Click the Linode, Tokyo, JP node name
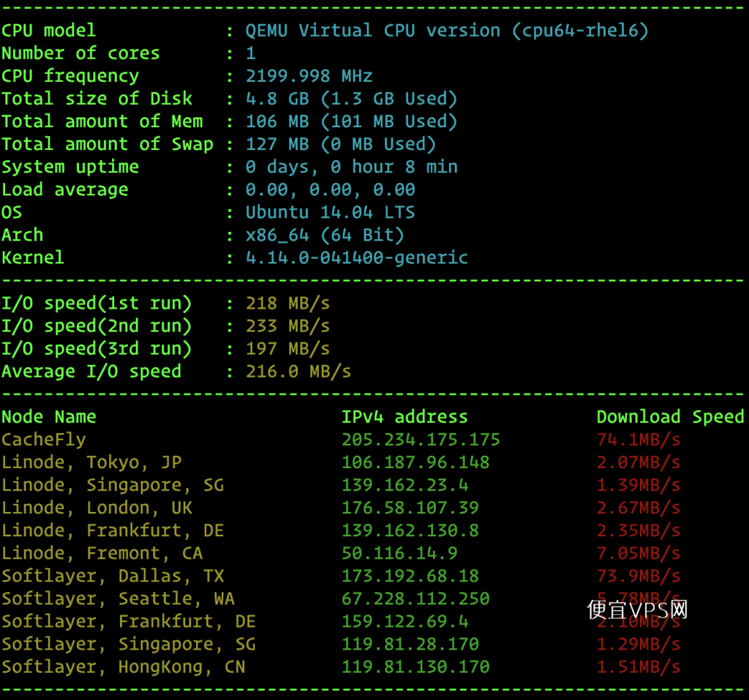This screenshot has width=749, height=700. click(91, 462)
